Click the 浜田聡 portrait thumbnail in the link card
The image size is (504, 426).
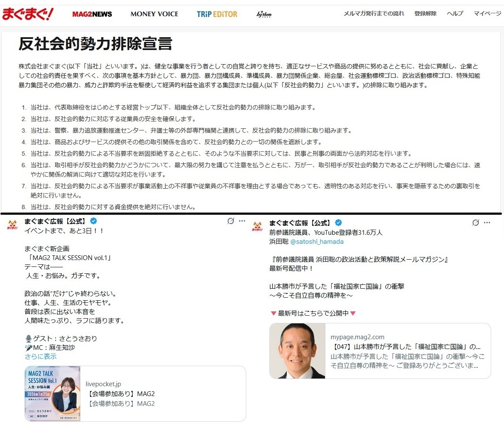(x=297, y=351)
